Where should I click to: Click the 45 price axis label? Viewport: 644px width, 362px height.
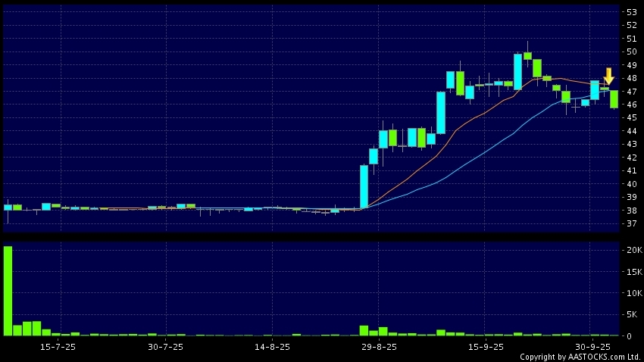pos(631,117)
